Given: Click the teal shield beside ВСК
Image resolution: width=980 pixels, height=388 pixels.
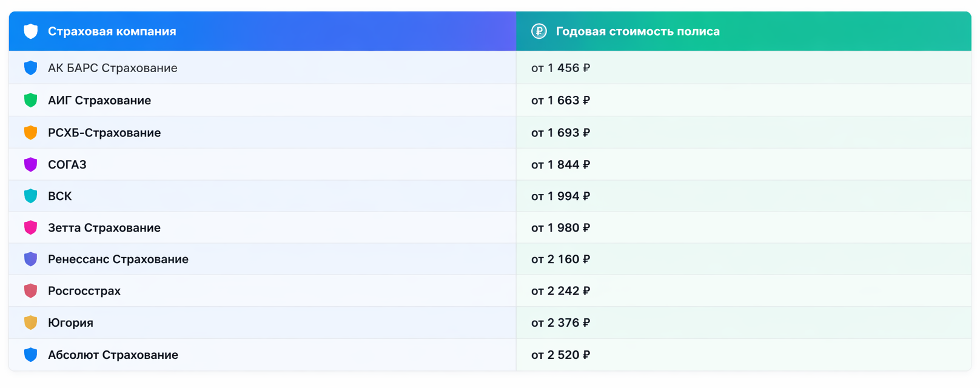Looking at the screenshot, I should click(30, 196).
